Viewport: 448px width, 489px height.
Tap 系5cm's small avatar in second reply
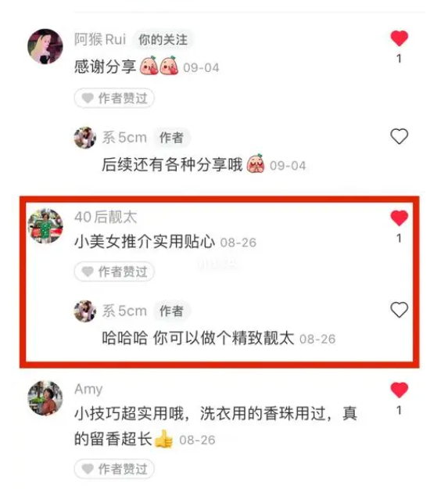pyautogui.click(x=84, y=311)
